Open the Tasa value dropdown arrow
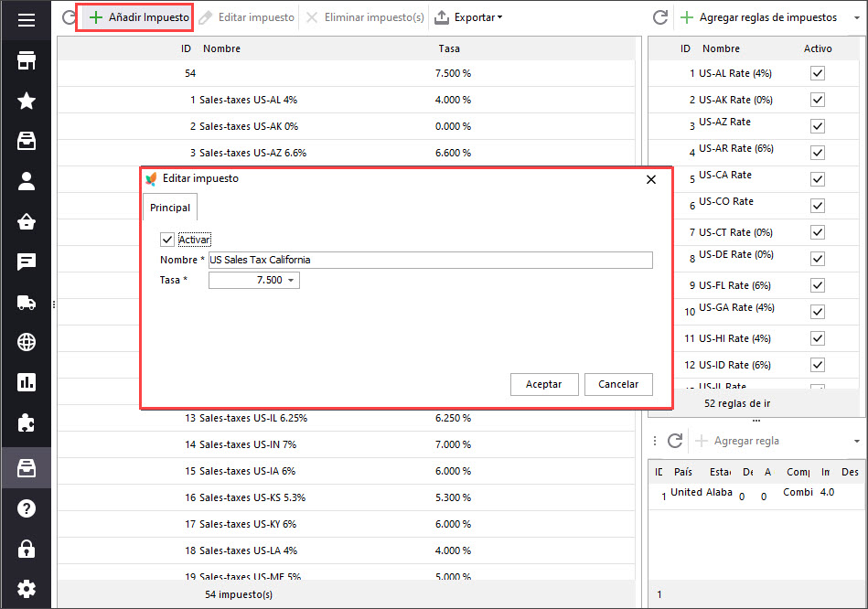Image resolution: width=868 pixels, height=609 pixels. 291,280
